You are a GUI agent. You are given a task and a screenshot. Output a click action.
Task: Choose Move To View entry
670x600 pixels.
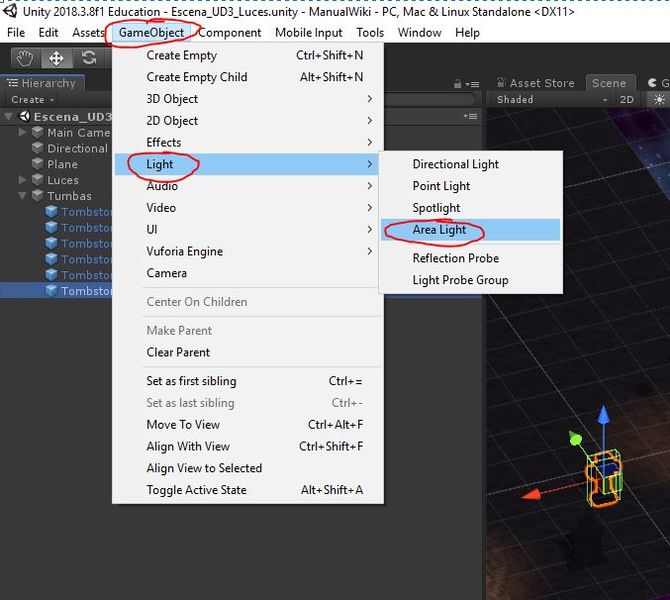coord(248,424)
